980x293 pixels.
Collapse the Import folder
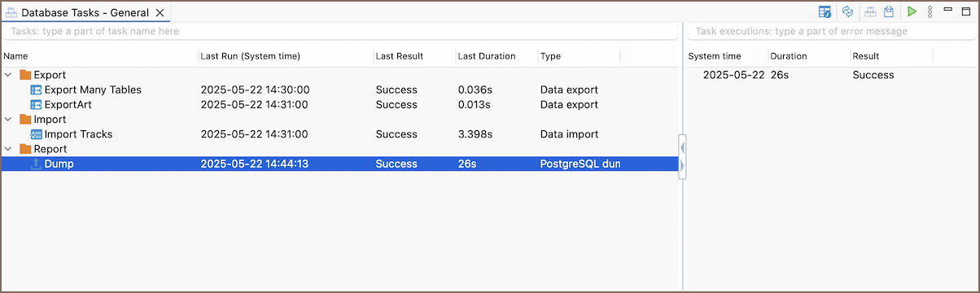coord(8,120)
